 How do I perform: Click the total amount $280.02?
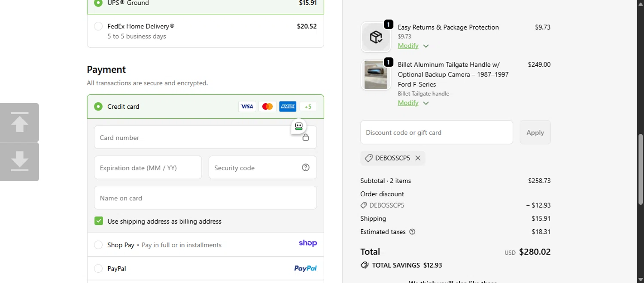coord(535,252)
